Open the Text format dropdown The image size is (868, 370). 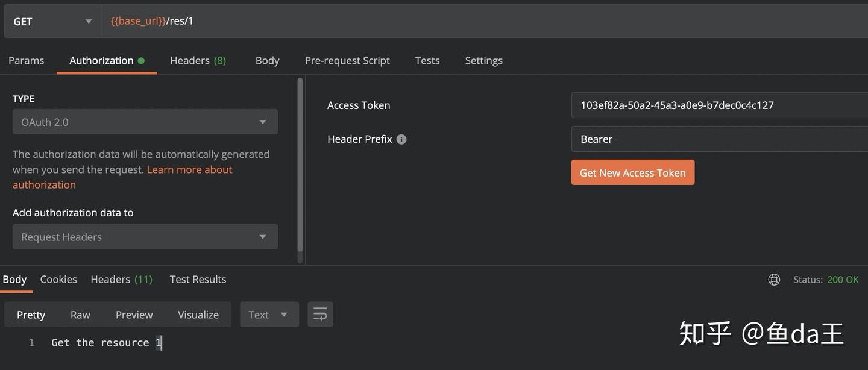[x=269, y=315]
